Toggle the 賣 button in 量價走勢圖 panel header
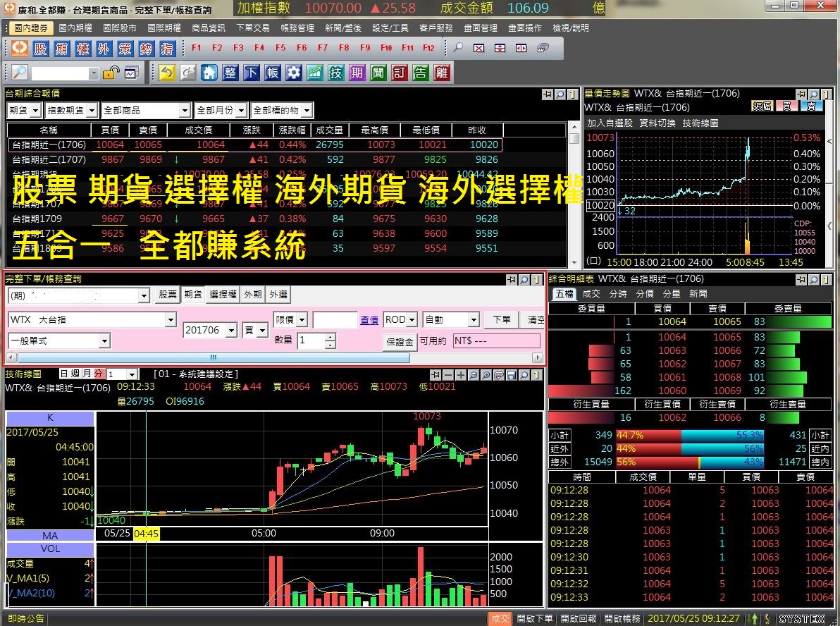Screen dimensions: 840x626 (811, 106)
